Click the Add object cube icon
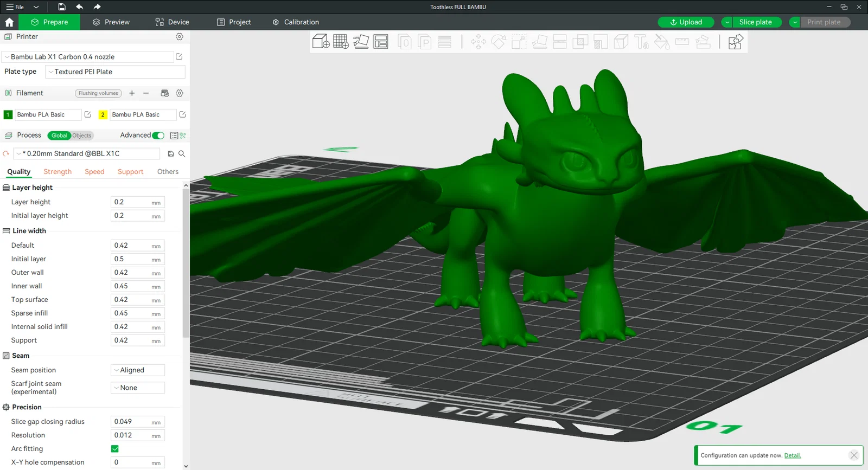868x470 pixels. [x=321, y=41]
